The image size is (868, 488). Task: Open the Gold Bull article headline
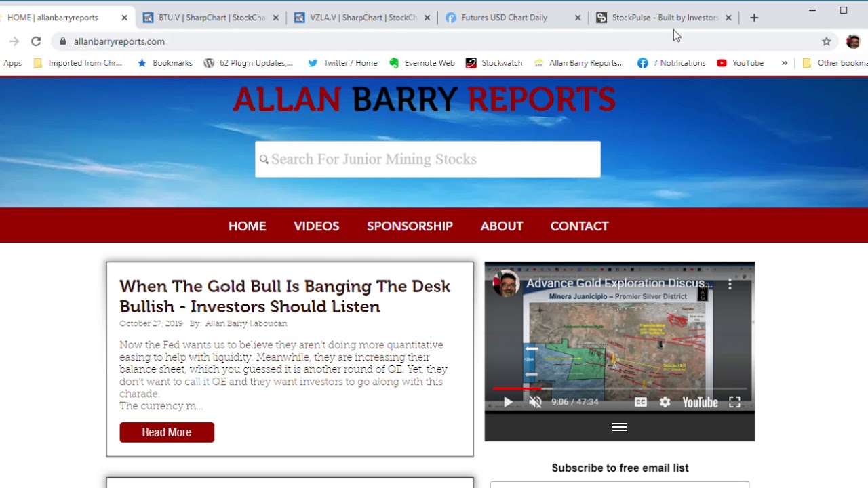(285, 296)
